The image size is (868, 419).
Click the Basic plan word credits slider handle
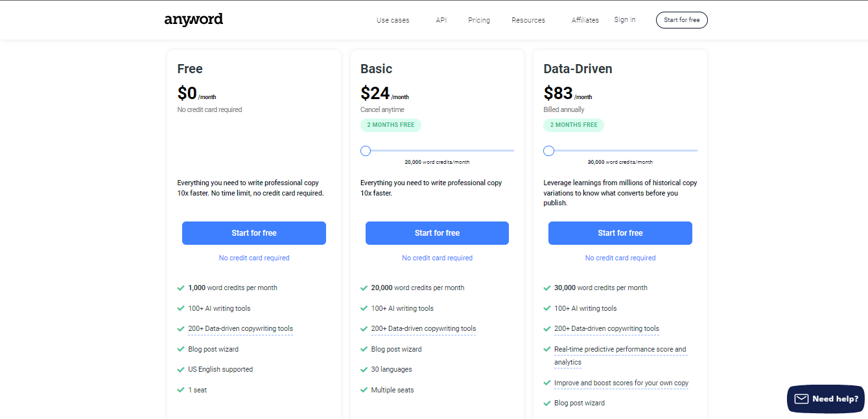click(366, 151)
